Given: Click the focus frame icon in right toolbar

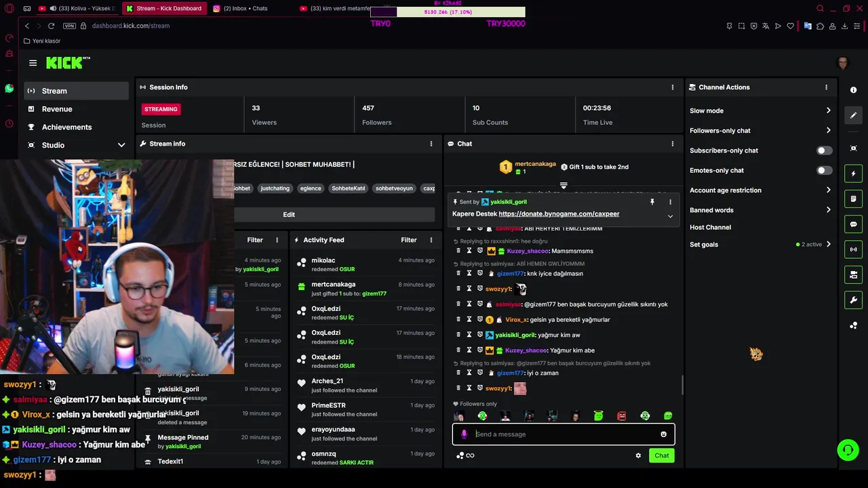Looking at the screenshot, I should [x=853, y=148].
